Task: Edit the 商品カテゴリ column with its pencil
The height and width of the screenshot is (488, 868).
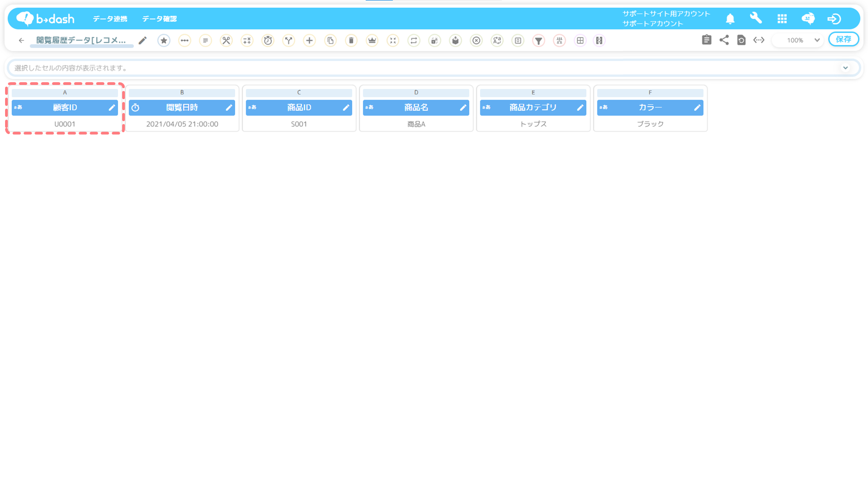Action: click(x=580, y=107)
